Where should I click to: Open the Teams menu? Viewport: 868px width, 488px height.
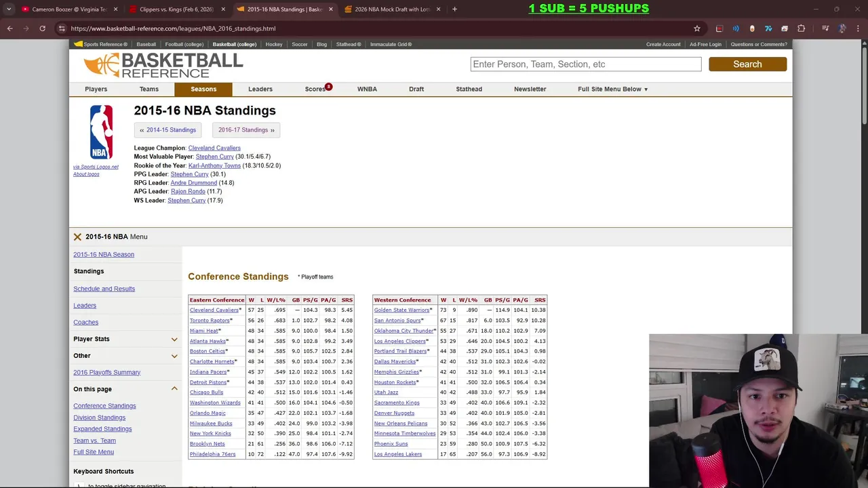(149, 89)
